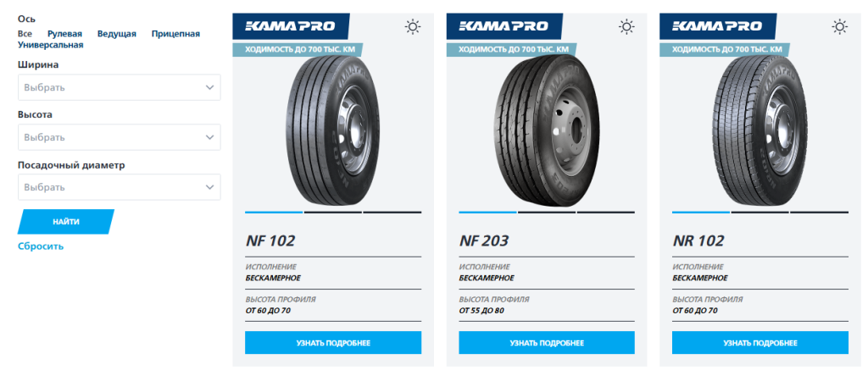The image size is (868, 370).
Task: Click the sun season icon on NR 102 card
Action: click(x=840, y=26)
